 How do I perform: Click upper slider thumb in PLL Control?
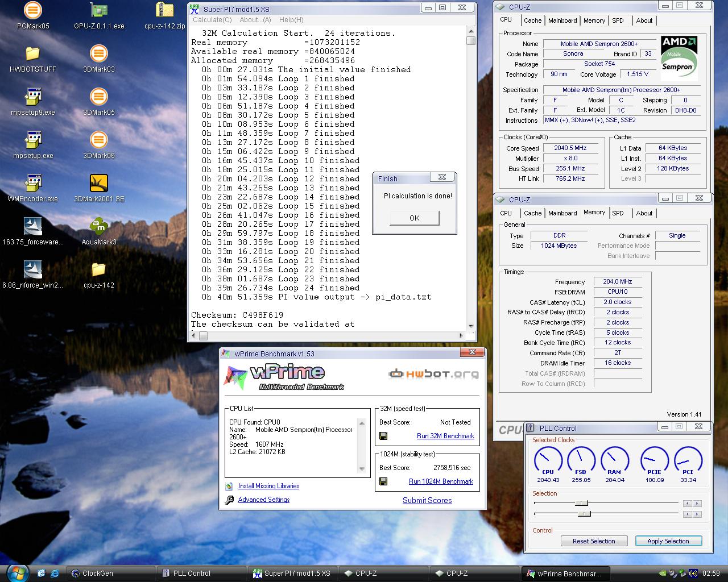tap(581, 503)
